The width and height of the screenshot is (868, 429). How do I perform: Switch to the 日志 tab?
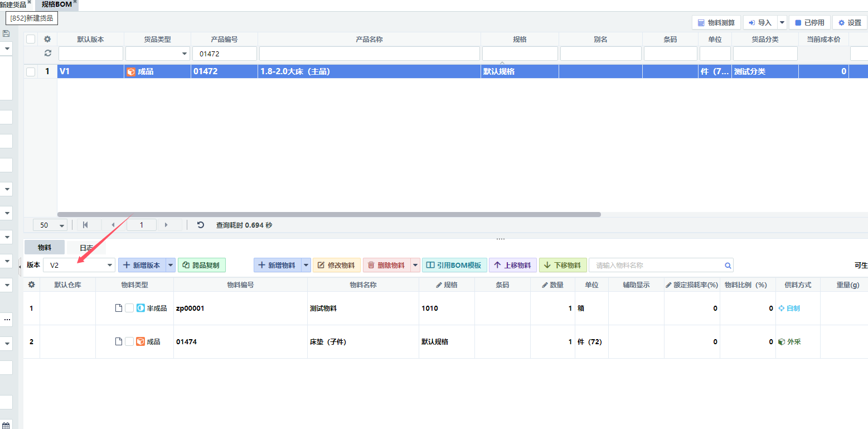(x=86, y=248)
